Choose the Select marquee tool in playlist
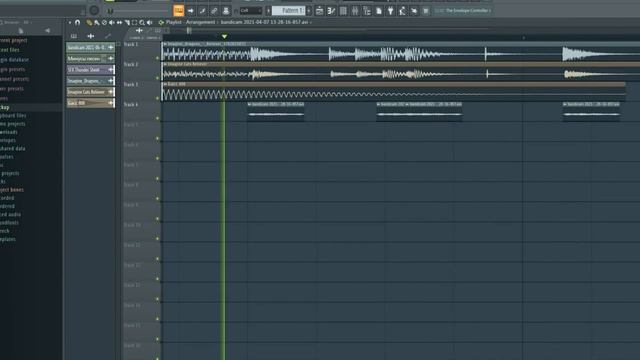This screenshot has width=640, height=360. [134, 22]
